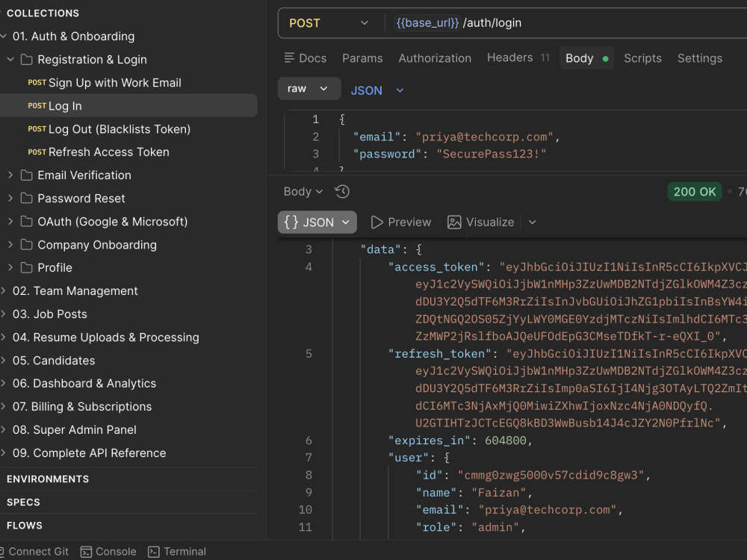The height and width of the screenshot is (560, 747).
Task: Switch to the Params tab
Action: coord(362,58)
